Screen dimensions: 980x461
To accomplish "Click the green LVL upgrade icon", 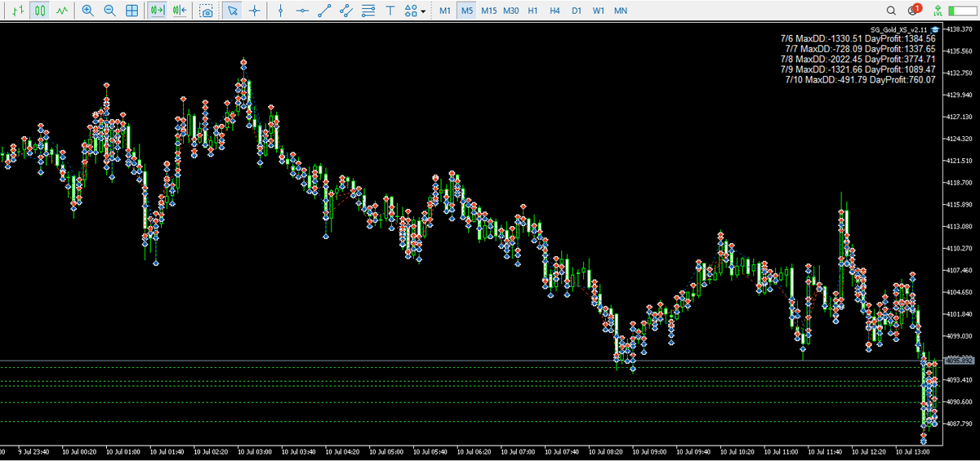I will click(x=939, y=11).
